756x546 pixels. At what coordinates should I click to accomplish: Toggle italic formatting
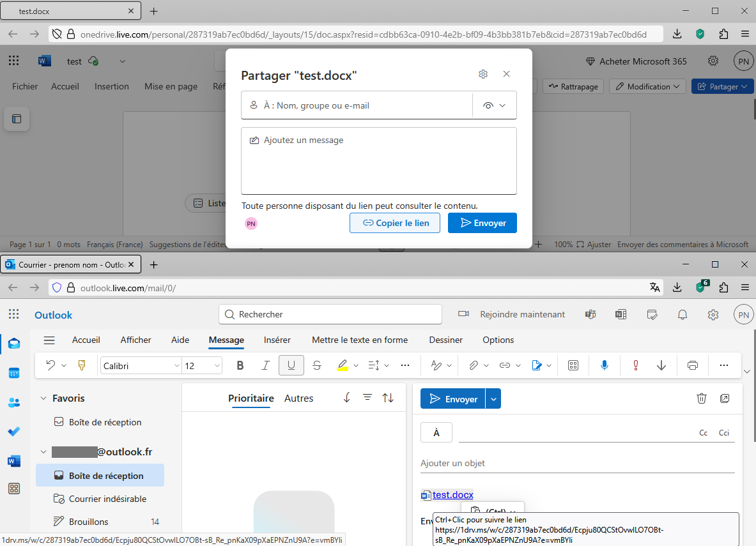tap(266, 365)
